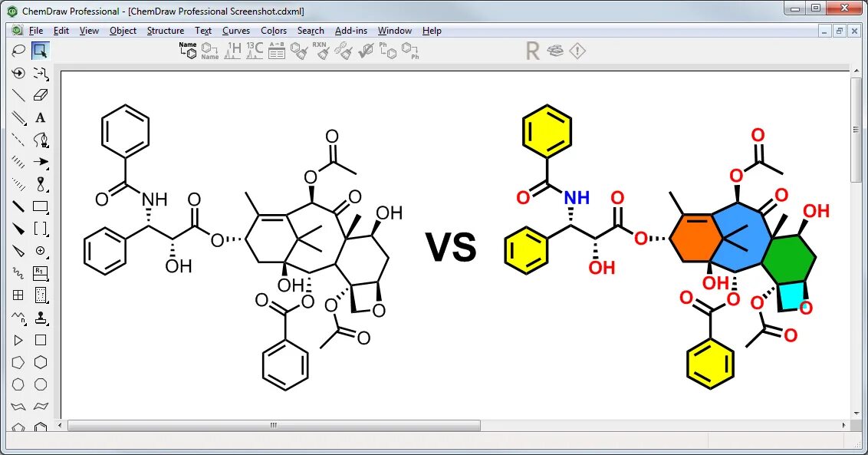Select the Cyclopentane ring tool
Screen dimensions: 868x455
[18, 362]
